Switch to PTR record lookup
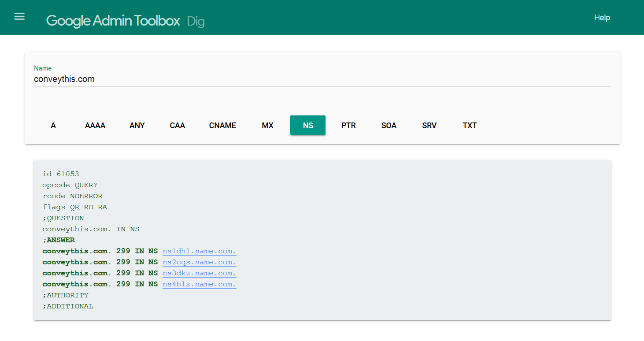The image size is (644, 341). pyautogui.click(x=348, y=126)
